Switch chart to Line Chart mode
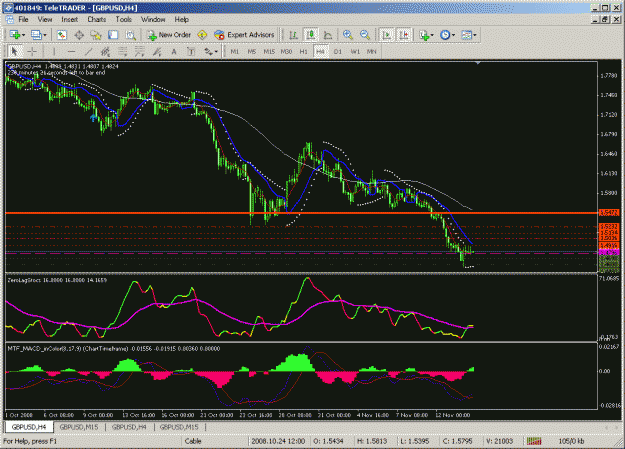 click(x=328, y=35)
